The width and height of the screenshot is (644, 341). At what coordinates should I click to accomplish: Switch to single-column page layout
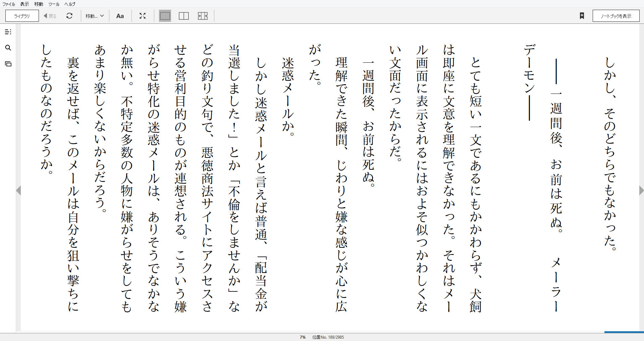click(x=165, y=16)
